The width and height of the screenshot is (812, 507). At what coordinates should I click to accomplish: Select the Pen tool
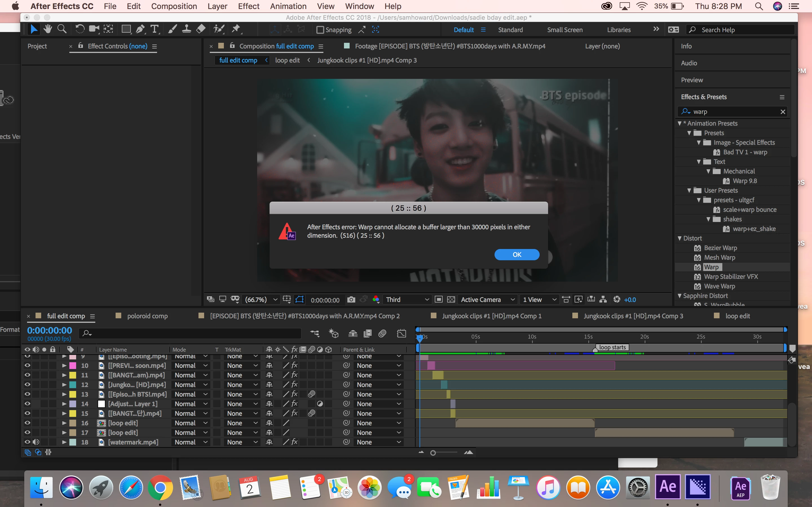[140, 30]
